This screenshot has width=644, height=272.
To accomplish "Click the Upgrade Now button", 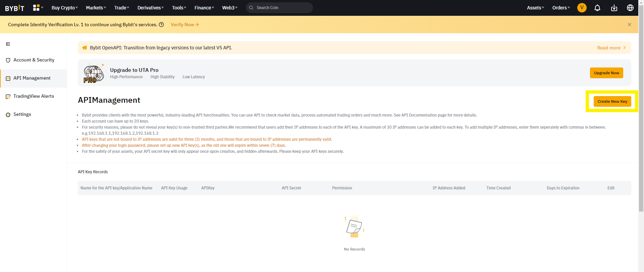I will pyautogui.click(x=606, y=73).
